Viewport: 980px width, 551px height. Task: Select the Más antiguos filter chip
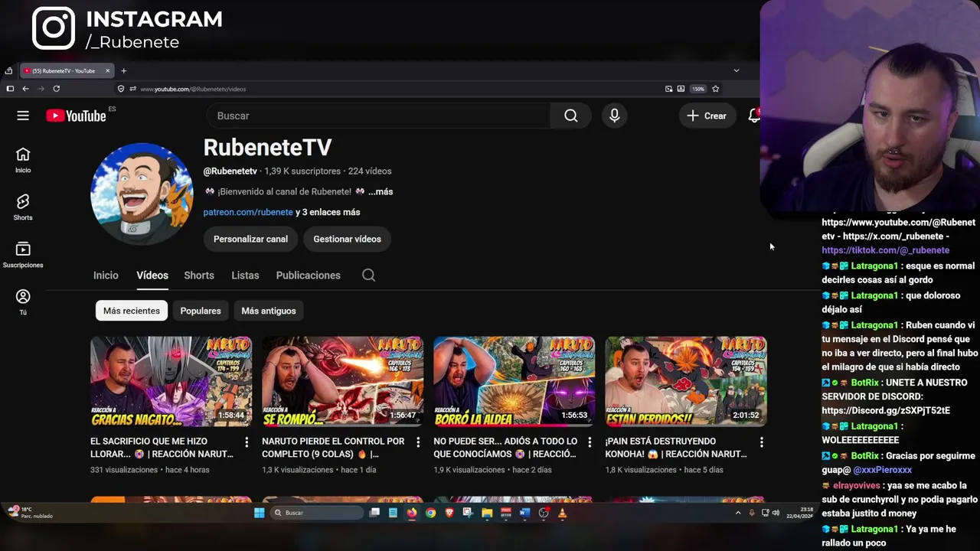(x=268, y=311)
